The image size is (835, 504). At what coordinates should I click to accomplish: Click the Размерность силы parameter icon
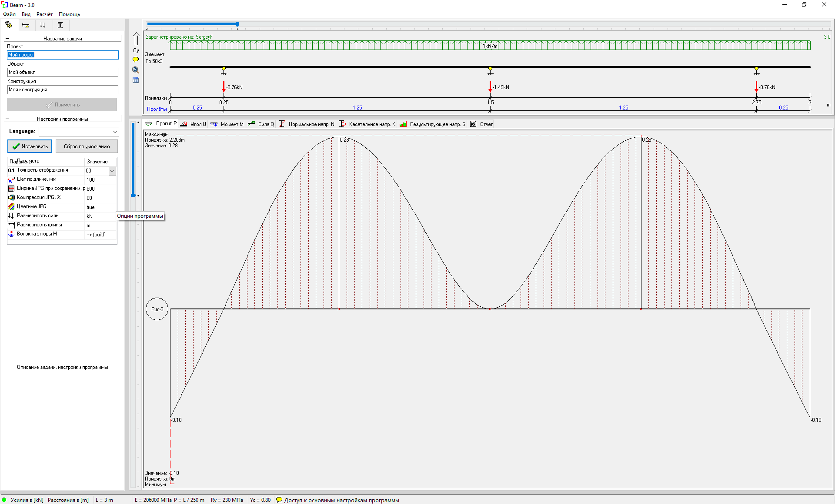coord(11,216)
